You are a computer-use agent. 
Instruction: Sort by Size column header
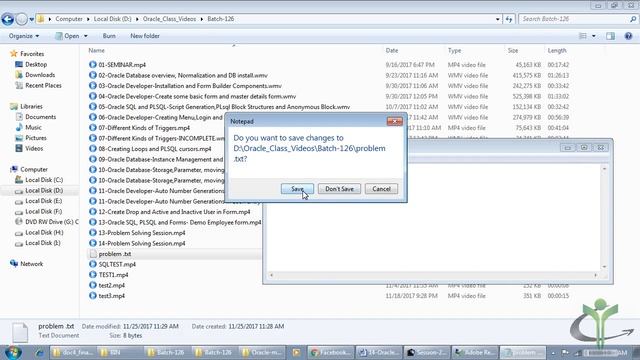coord(513,51)
